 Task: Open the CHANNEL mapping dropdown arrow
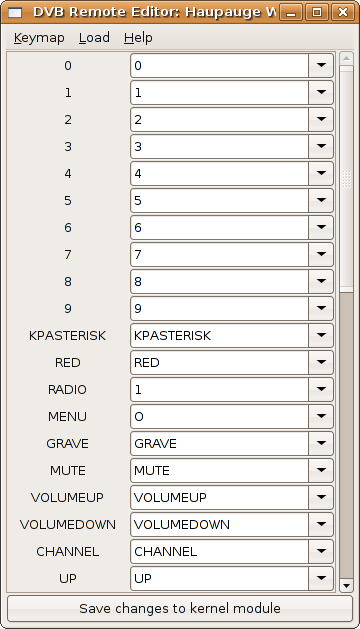point(321,551)
